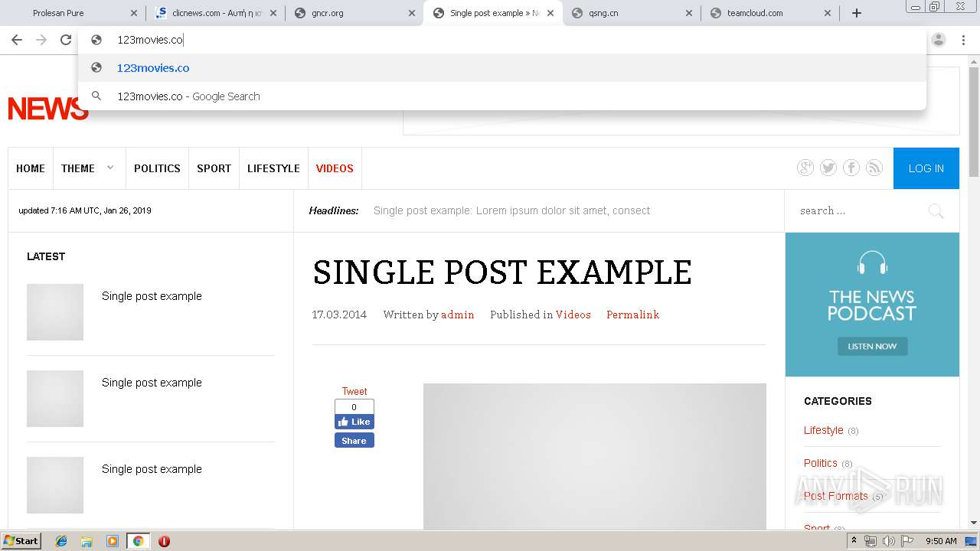This screenshot has width=980, height=551.
Task: Open the Chrome profile avatar icon
Action: pyautogui.click(x=939, y=40)
